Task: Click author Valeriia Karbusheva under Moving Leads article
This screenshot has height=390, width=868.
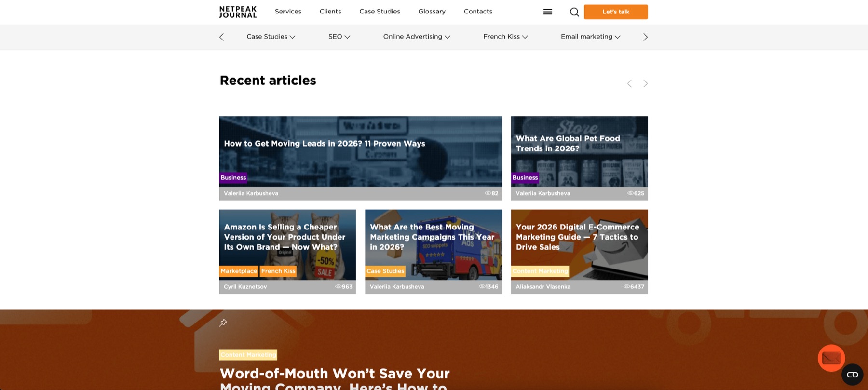Action: click(251, 193)
